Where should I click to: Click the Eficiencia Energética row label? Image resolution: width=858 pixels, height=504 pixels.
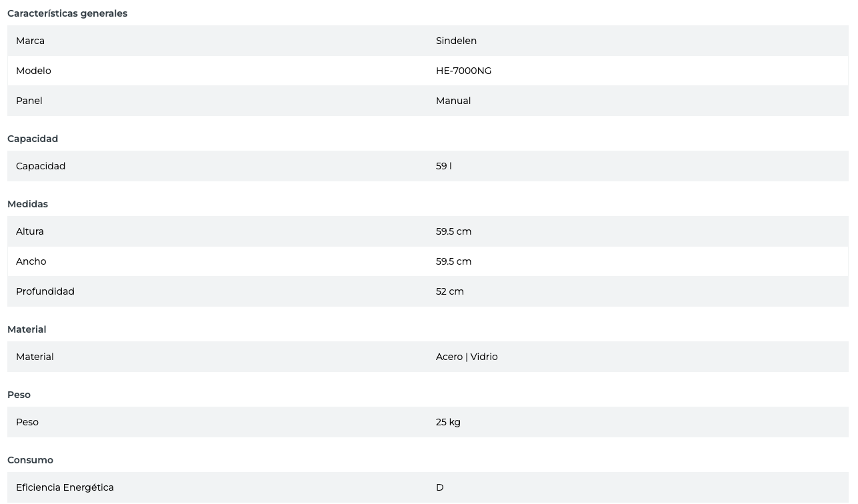(65, 487)
